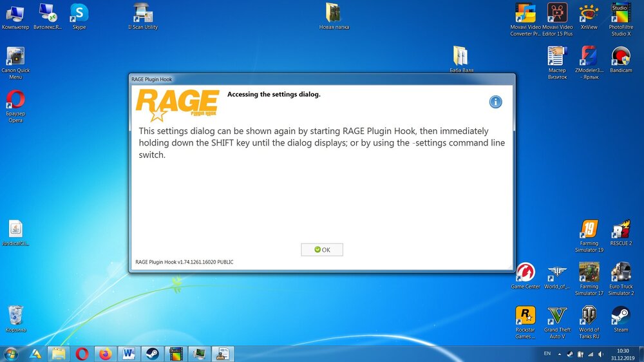Launch Movavi Video Converter shortcut
This screenshot has height=362, width=644.
[526, 19]
